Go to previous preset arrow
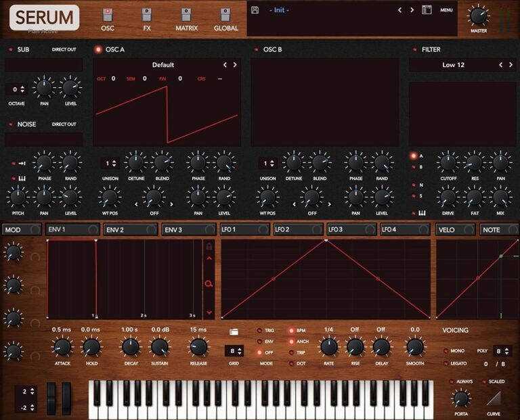This screenshot has width=520, height=420. tap(399, 10)
